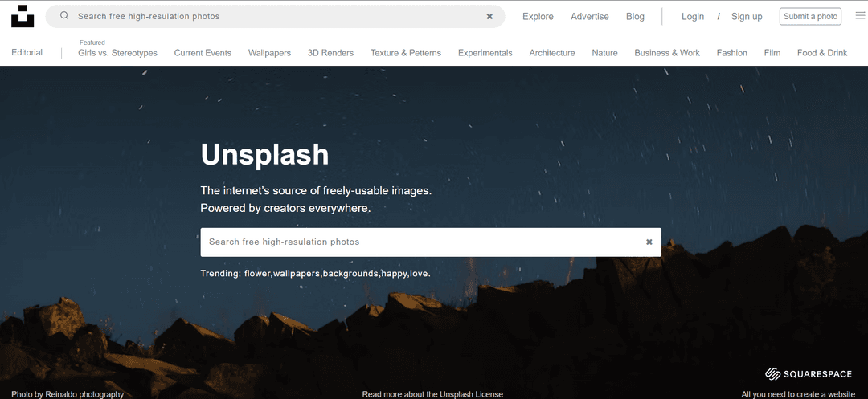Click the Unsplash hero heading

pyautogui.click(x=264, y=155)
